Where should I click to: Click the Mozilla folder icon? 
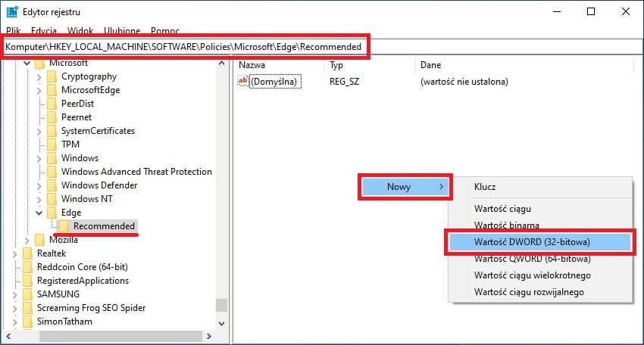pos(40,240)
